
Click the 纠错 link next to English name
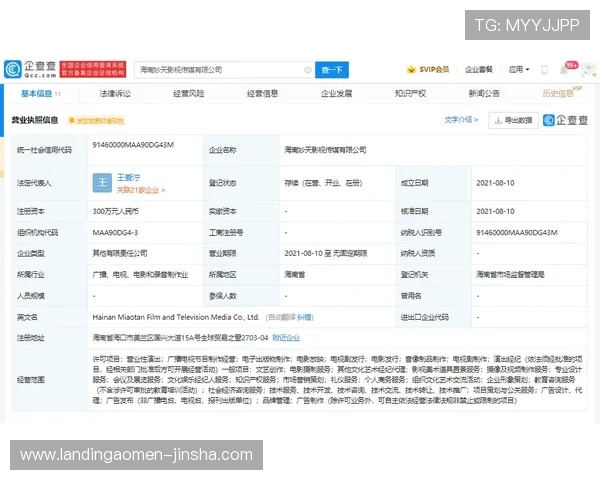(x=305, y=317)
